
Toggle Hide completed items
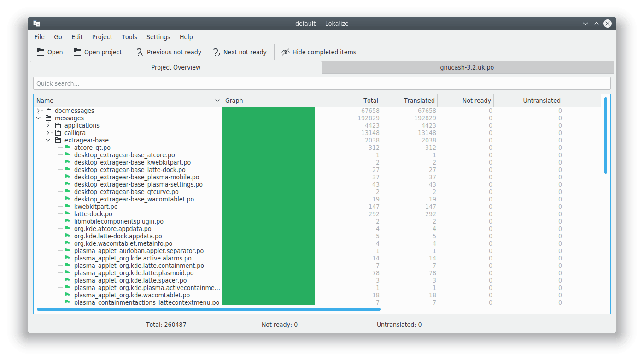(319, 52)
